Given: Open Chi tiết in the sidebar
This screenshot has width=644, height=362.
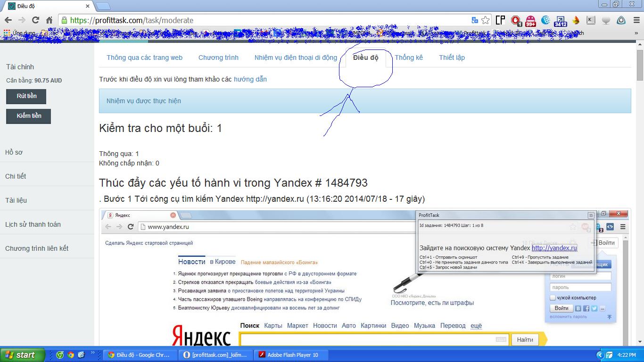Looking at the screenshot, I should point(16,176).
